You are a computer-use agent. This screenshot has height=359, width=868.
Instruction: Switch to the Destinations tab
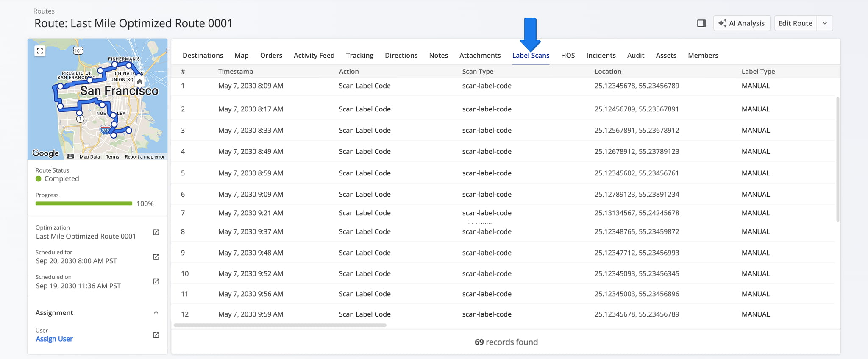click(203, 55)
